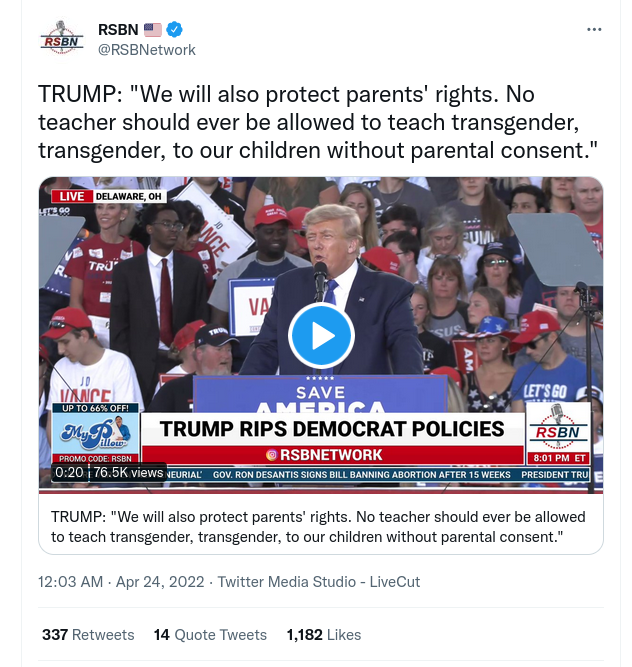The height and width of the screenshot is (667, 632).
Task: Click the 0:20 video duration label
Action: pos(69,472)
